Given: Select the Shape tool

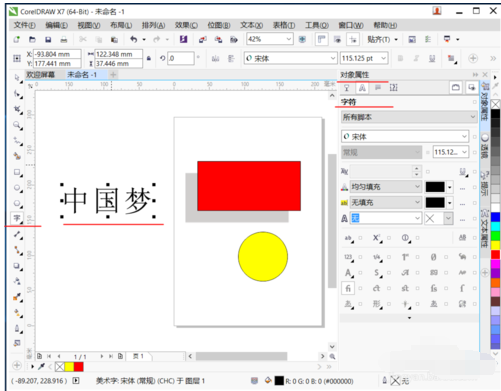Looking at the screenshot, I should pyautogui.click(x=17, y=94).
